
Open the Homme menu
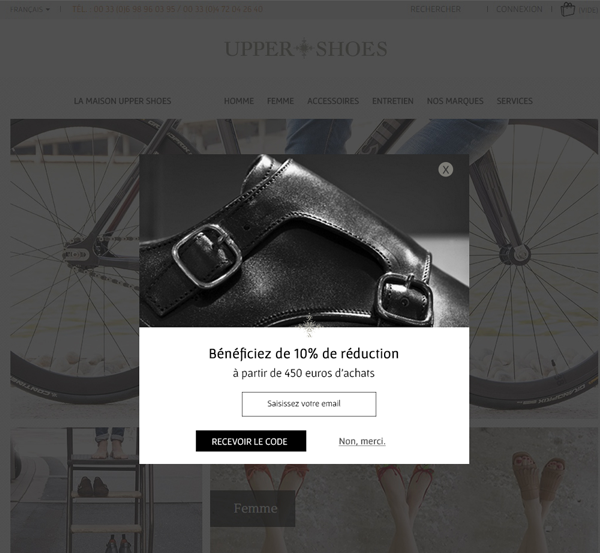click(x=239, y=101)
